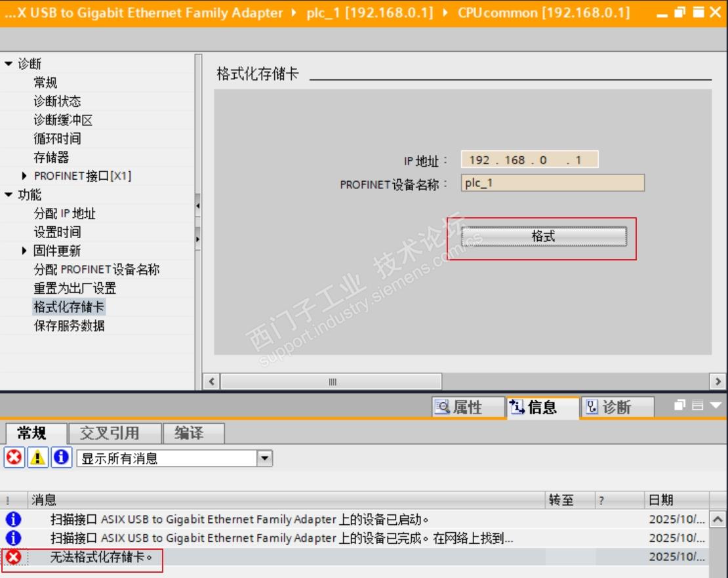Switch to the 编译 tab
The width and height of the screenshot is (728, 578).
193,433
